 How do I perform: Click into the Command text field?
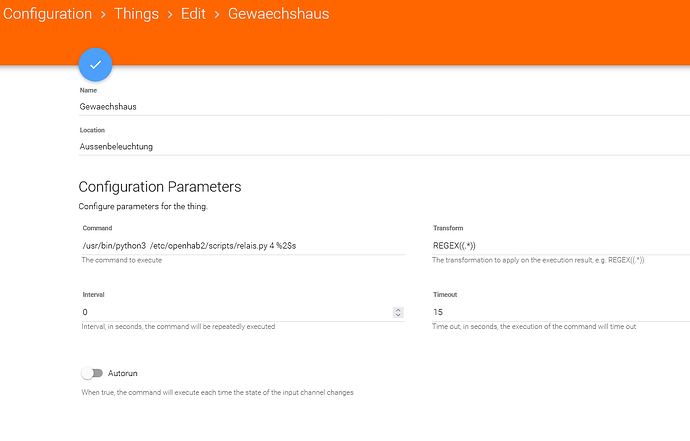pos(240,244)
